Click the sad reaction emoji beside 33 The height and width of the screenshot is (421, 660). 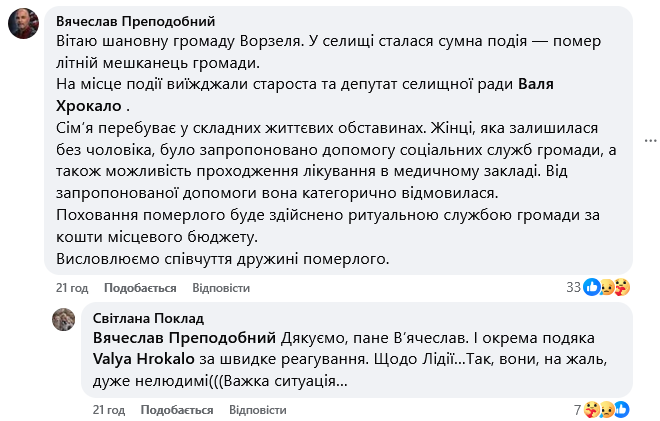coord(607,288)
